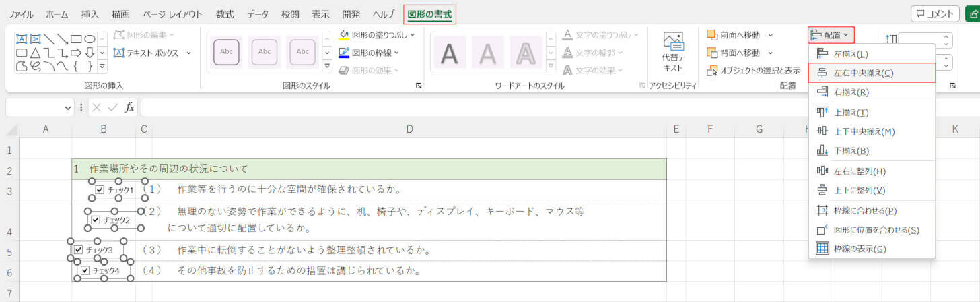Apply the first Abc shape style preset
980x302 pixels.
[227, 53]
